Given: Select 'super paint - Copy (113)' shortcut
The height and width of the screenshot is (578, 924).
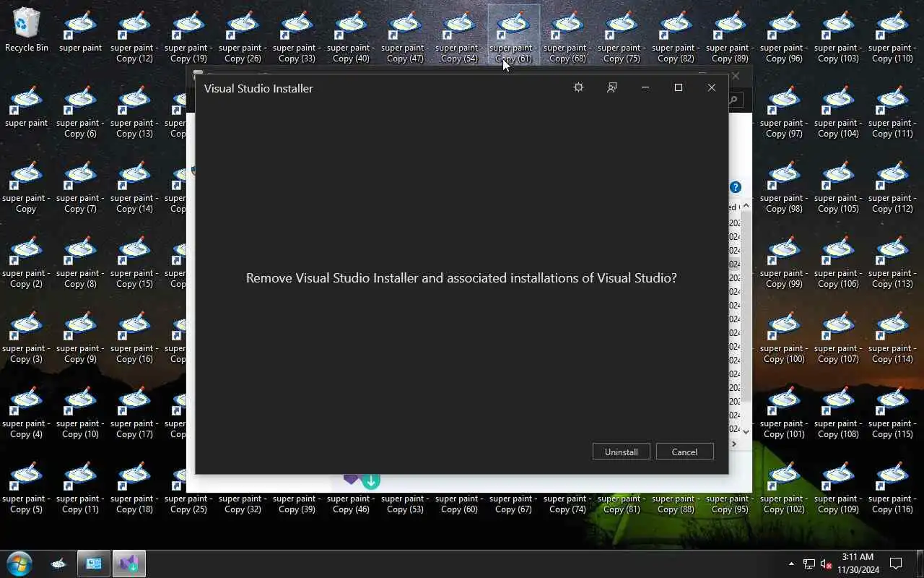Looking at the screenshot, I should pos(892,262).
